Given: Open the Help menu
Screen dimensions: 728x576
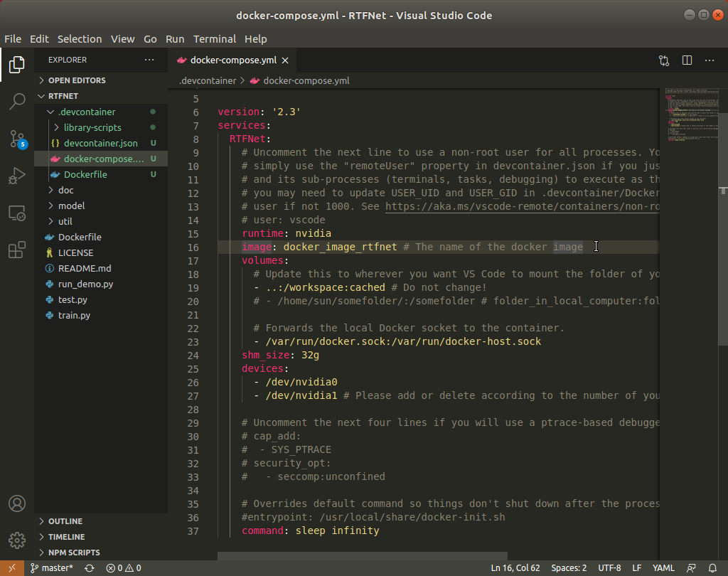Looking at the screenshot, I should (x=256, y=39).
